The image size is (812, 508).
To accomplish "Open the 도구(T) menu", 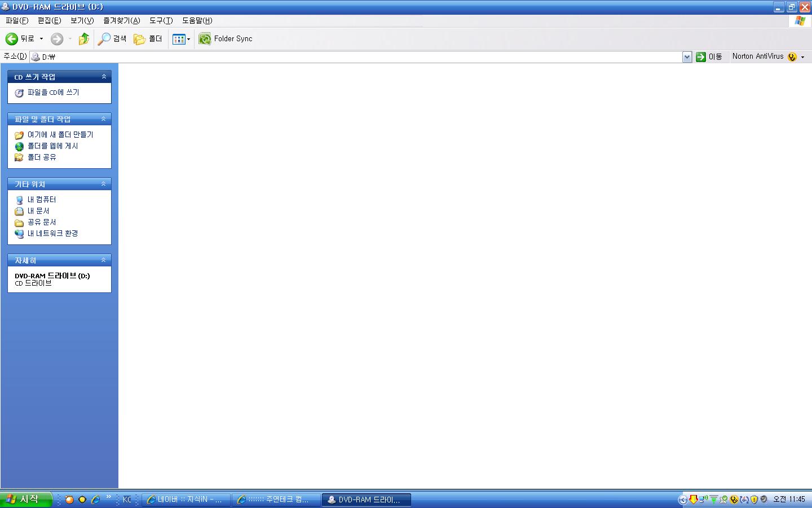I will point(161,20).
